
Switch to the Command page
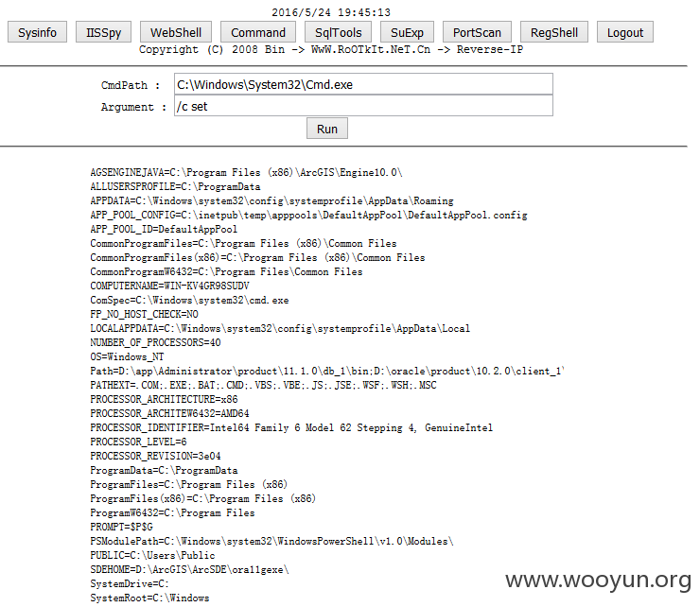(x=258, y=32)
